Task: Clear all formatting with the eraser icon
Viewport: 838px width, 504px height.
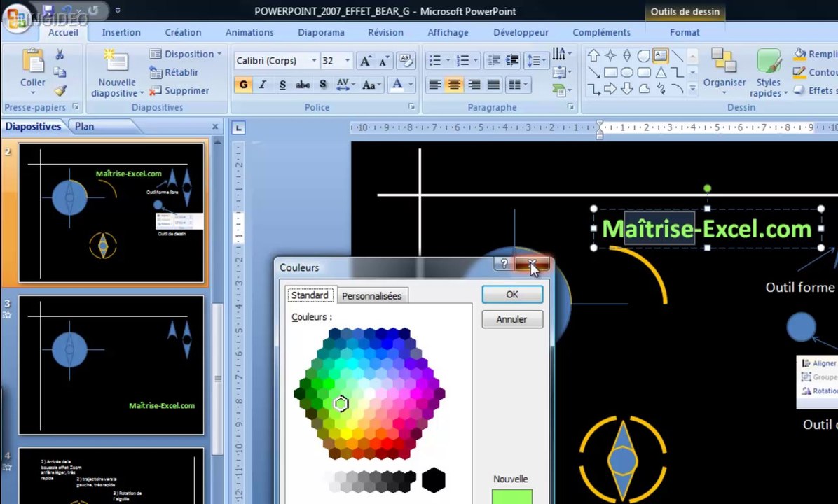Action: point(406,61)
